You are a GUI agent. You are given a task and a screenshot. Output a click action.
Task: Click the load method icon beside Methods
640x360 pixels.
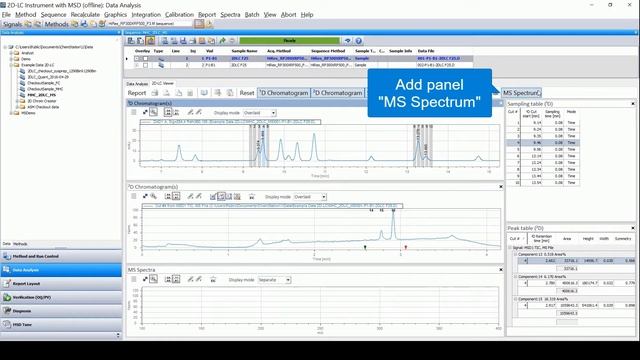point(74,24)
